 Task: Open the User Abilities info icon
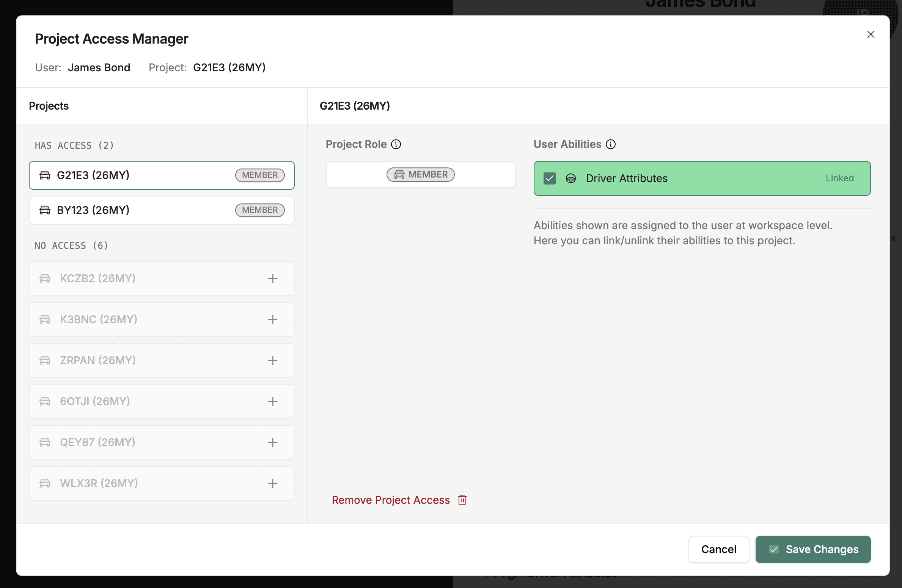(611, 144)
